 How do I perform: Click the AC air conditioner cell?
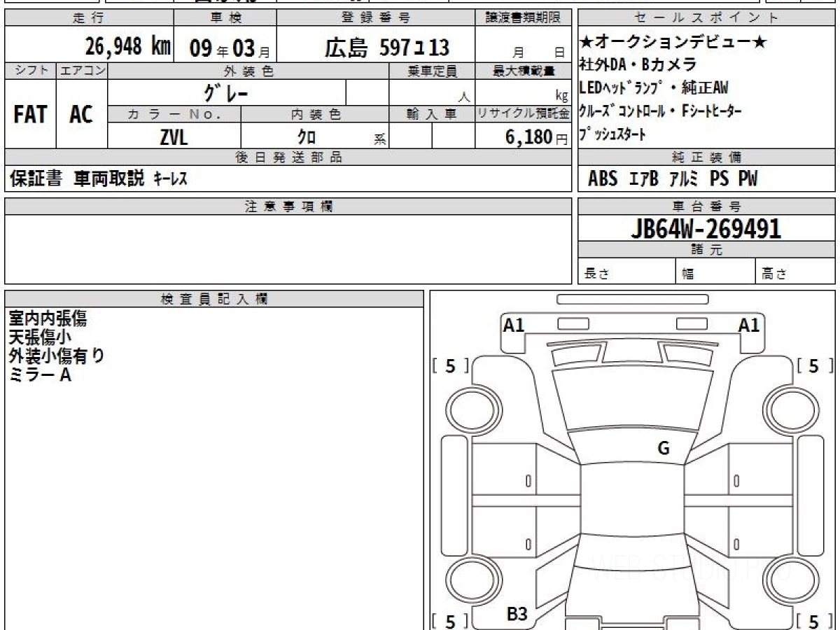[81, 115]
